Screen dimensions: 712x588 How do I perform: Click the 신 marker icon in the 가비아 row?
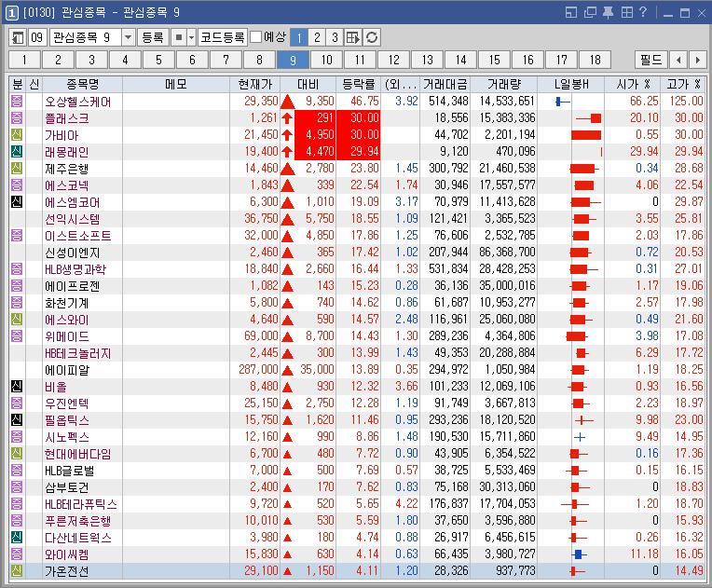[17, 134]
